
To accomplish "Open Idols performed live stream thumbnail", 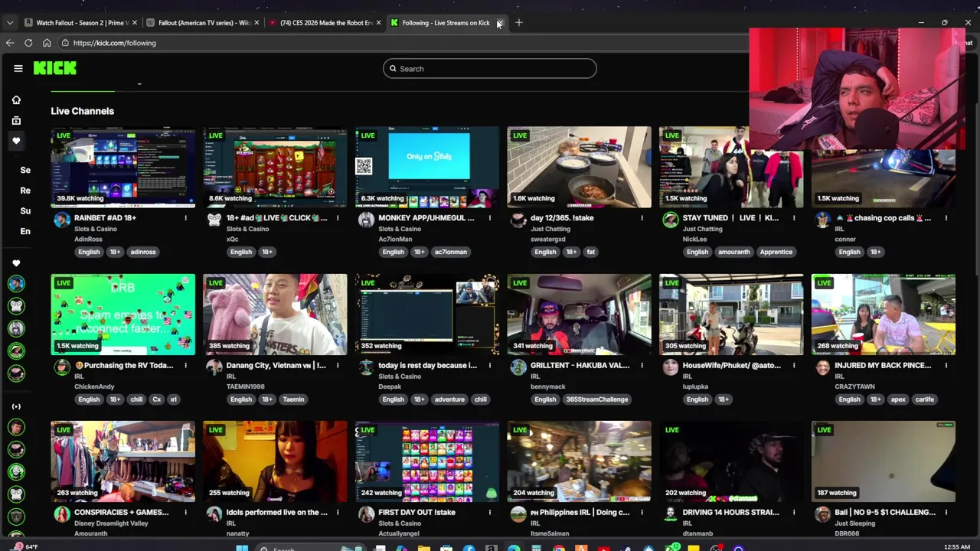I will click(x=275, y=461).
